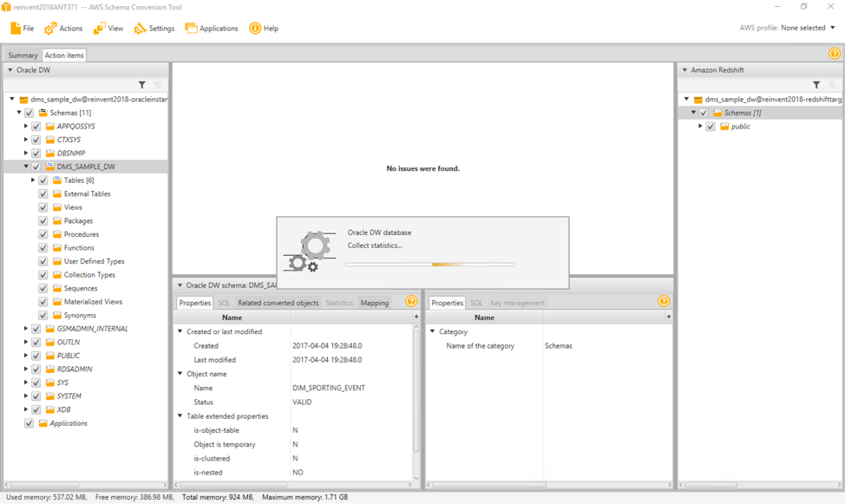This screenshot has width=845, height=504.
Task: Switch to the Summary tab
Action: 23,55
